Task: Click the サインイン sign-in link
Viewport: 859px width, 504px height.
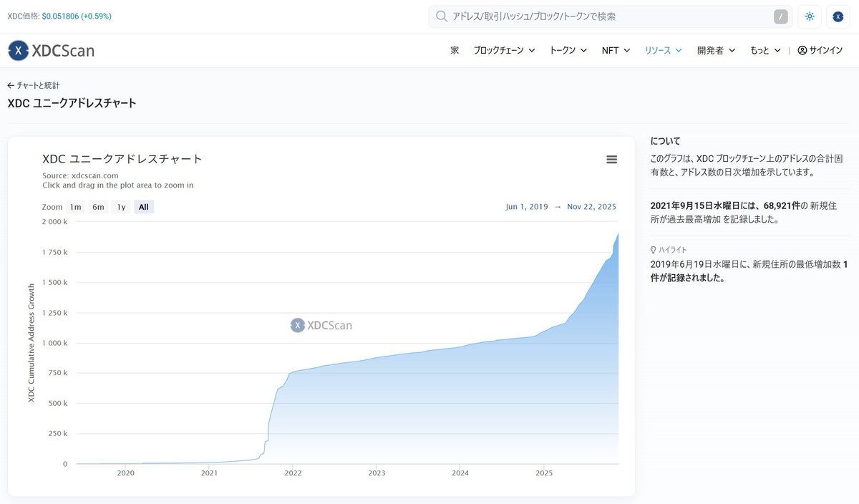Action: tap(820, 51)
